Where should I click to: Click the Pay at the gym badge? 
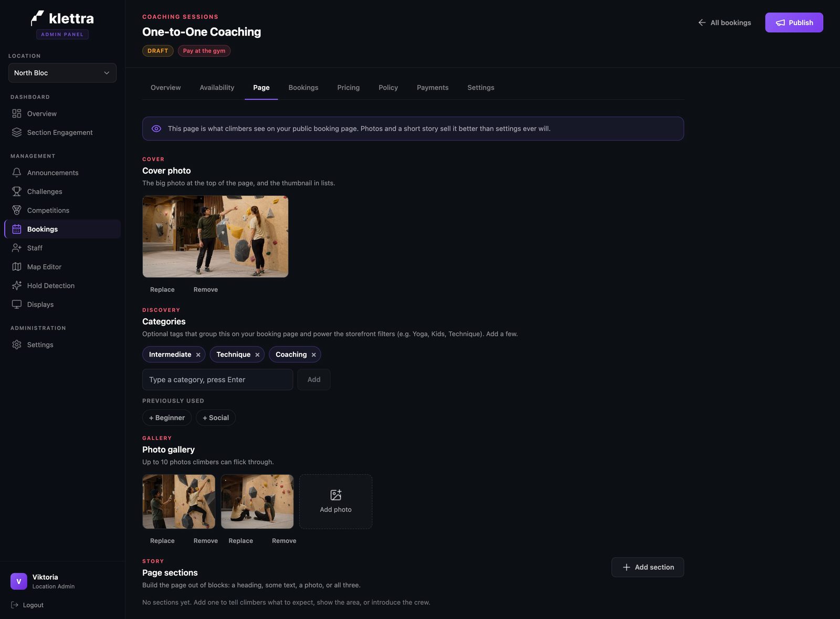204,51
